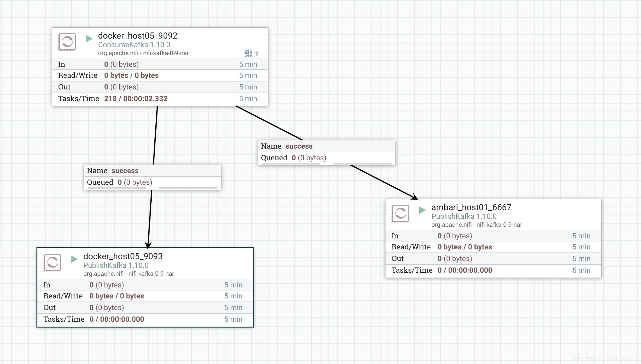
Task: Click the In row of ambari_host01_6667
Action: [x=493, y=236]
